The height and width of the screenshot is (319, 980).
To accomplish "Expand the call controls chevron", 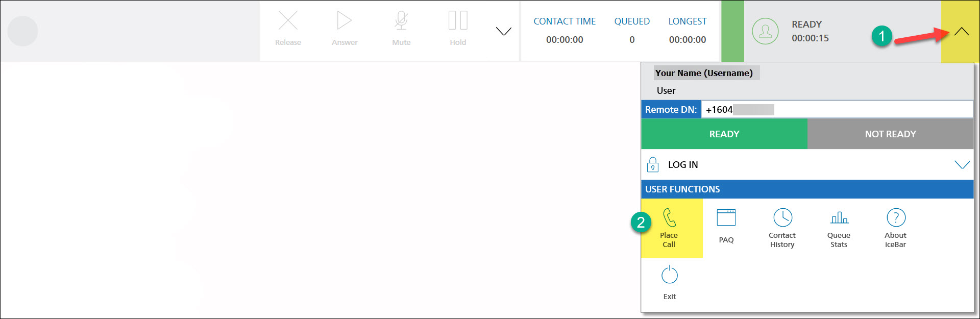I will (x=504, y=32).
